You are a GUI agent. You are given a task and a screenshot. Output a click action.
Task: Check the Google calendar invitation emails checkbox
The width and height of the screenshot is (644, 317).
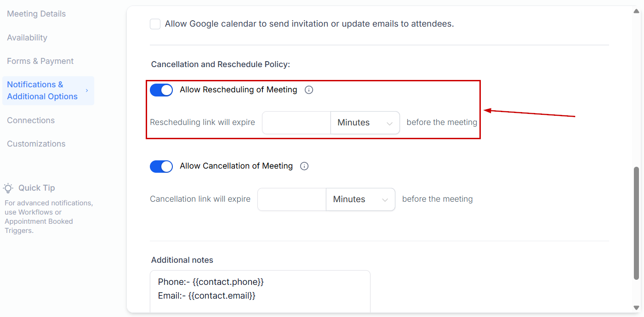point(155,24)
